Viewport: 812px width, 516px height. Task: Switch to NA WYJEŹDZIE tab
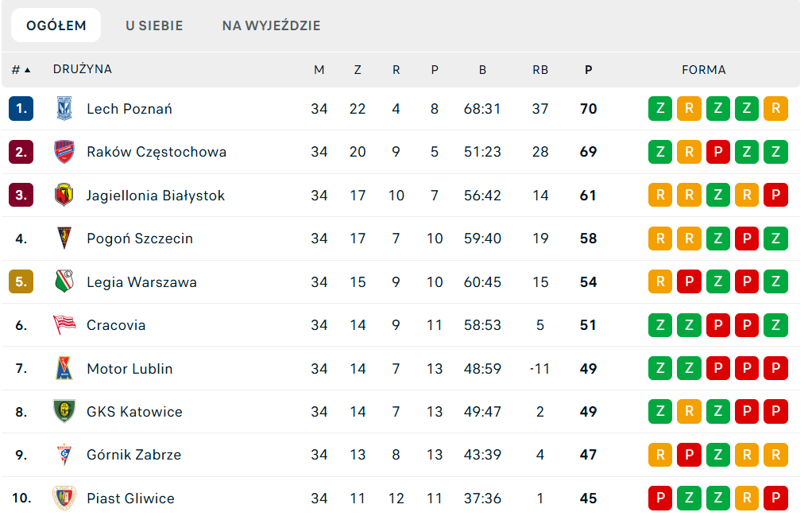(x=272, y=25)
